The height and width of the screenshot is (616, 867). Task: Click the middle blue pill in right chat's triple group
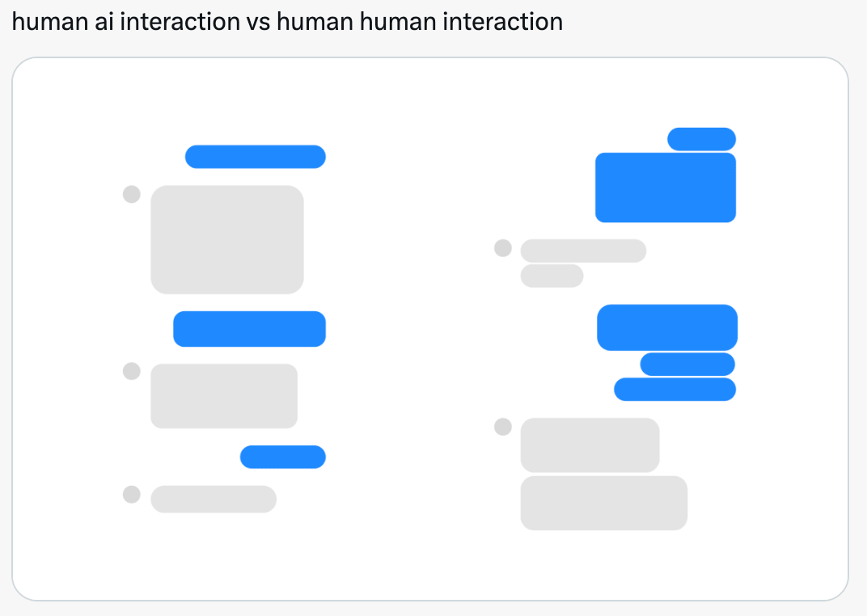[687, 365]
